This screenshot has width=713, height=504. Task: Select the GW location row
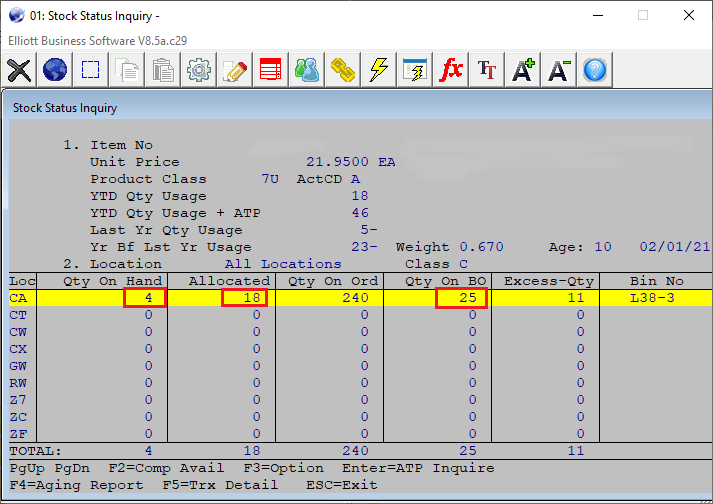360,366
